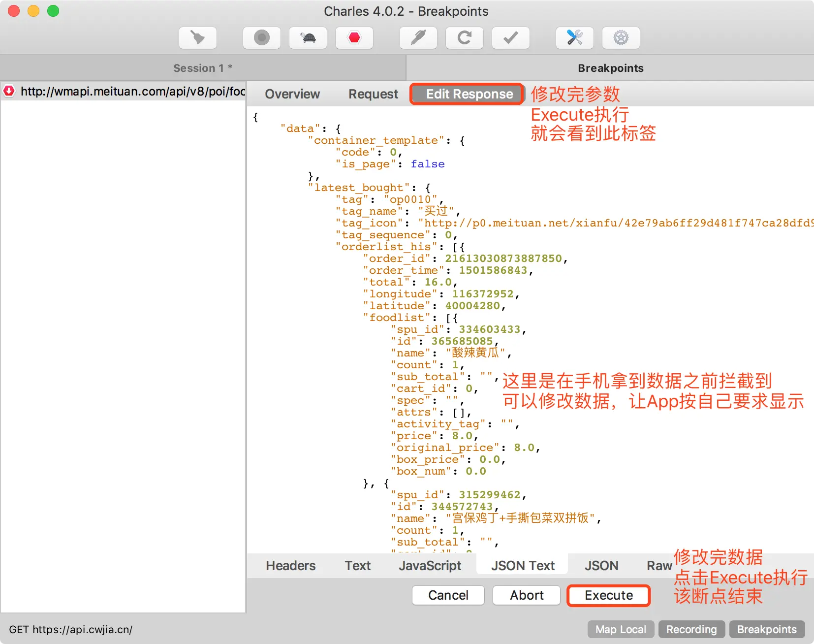This screenshot has width=814, height=644.
Task: Click the Execute button
Action: [x=609, y=595]
